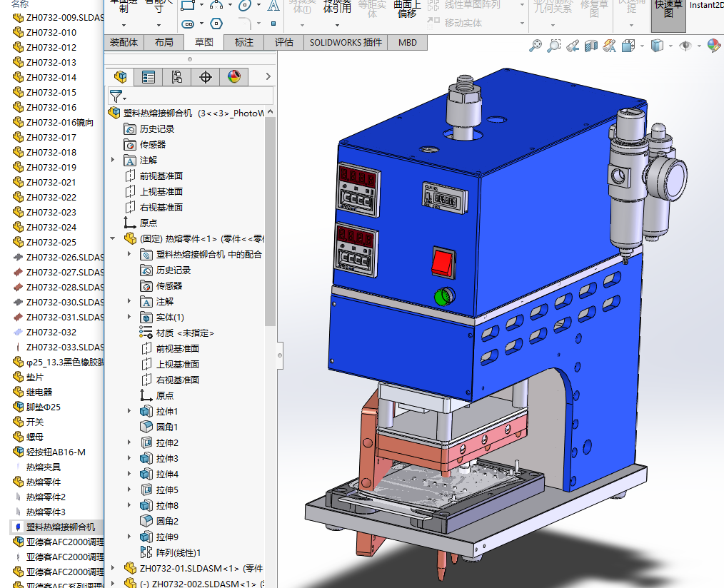This screenshot has width=724, height=588.
Task: Toggle the 快速草图 rapid sketch mode
Action: click(668, 14)
